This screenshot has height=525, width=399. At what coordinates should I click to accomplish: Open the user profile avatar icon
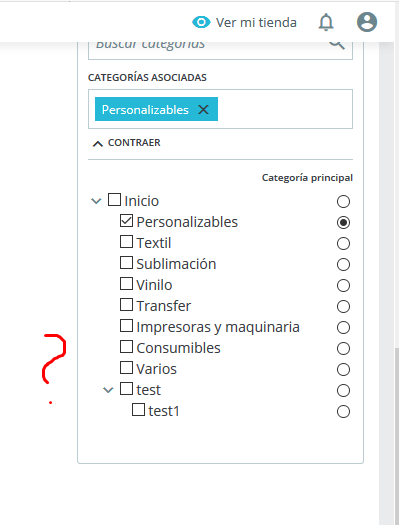tap(367, 22)
